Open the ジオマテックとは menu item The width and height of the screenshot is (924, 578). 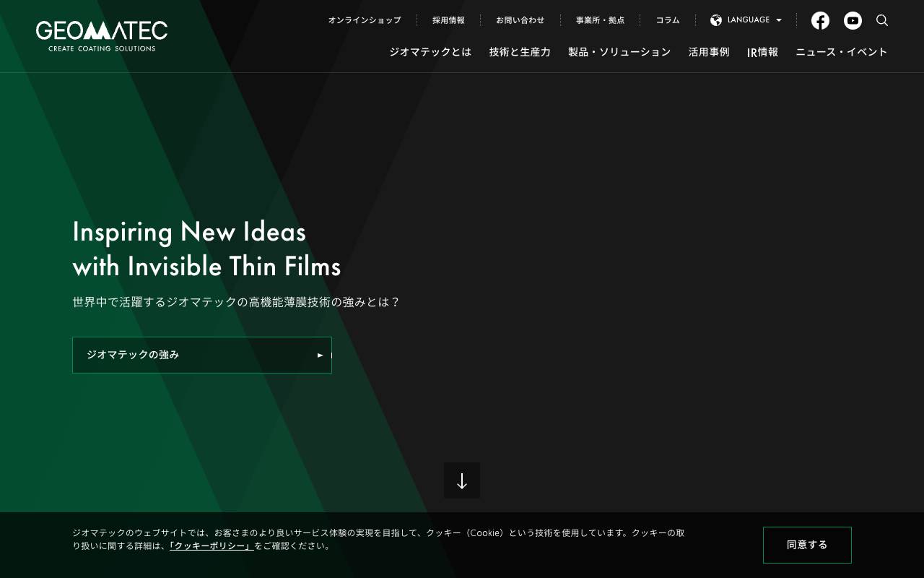tap(430, 52)
